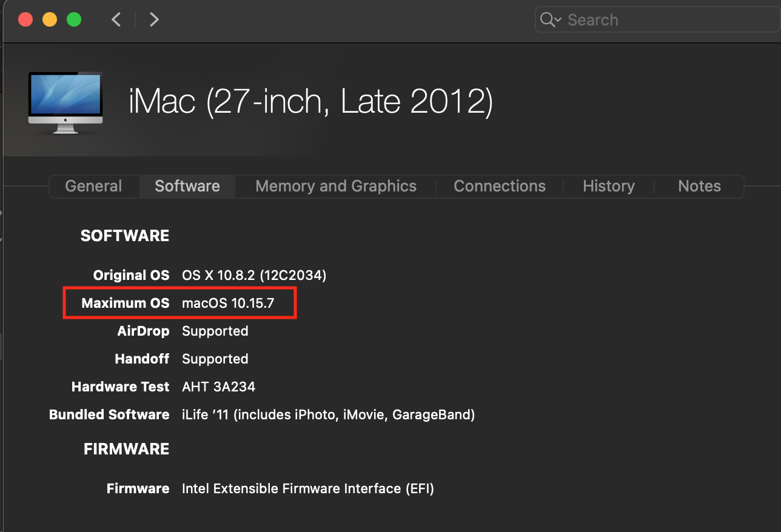
Task: Select the Intel Extensible Firmware Interface text
Action: point(307,488)
